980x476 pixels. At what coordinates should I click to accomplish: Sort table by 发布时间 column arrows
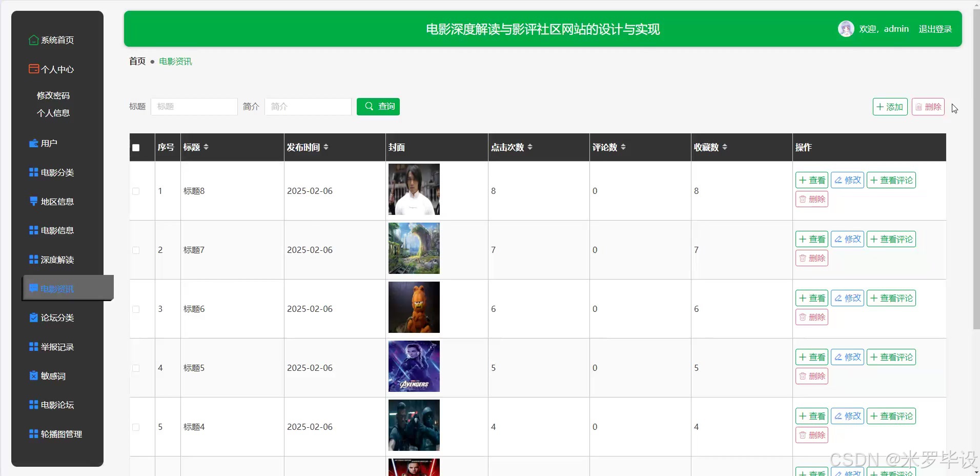click(326, 147)
